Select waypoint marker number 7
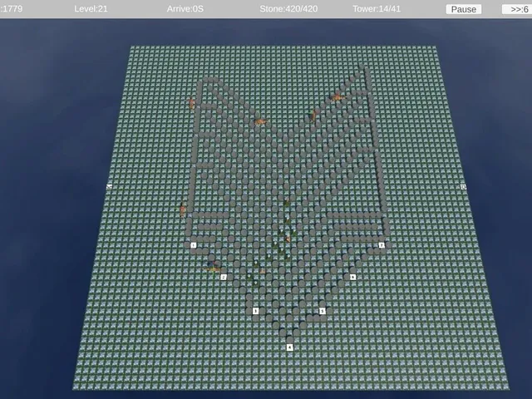The height and width of the screenshot is (399, 532). click(382, 245)
